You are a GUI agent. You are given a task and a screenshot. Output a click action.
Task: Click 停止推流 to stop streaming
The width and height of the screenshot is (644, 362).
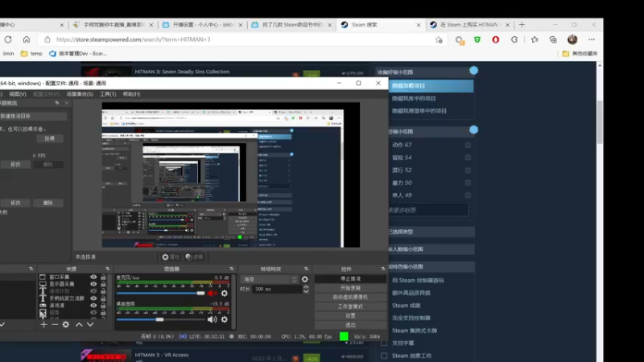click(350, 278)
